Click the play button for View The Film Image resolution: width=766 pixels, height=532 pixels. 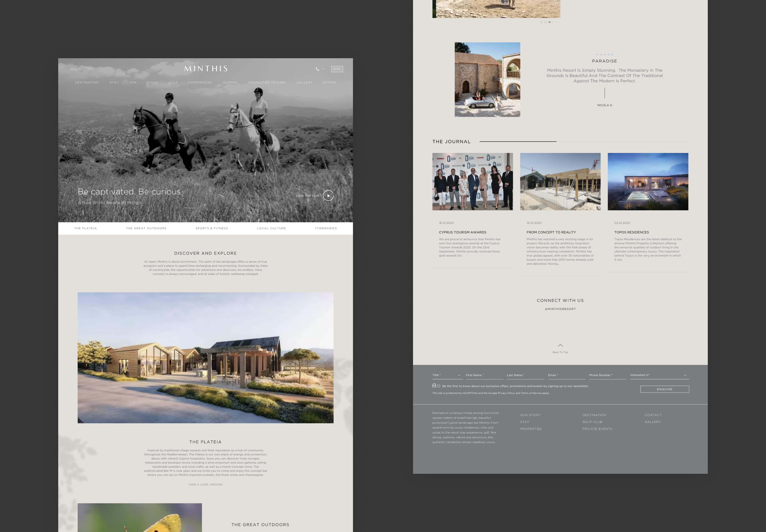point(328,196)
